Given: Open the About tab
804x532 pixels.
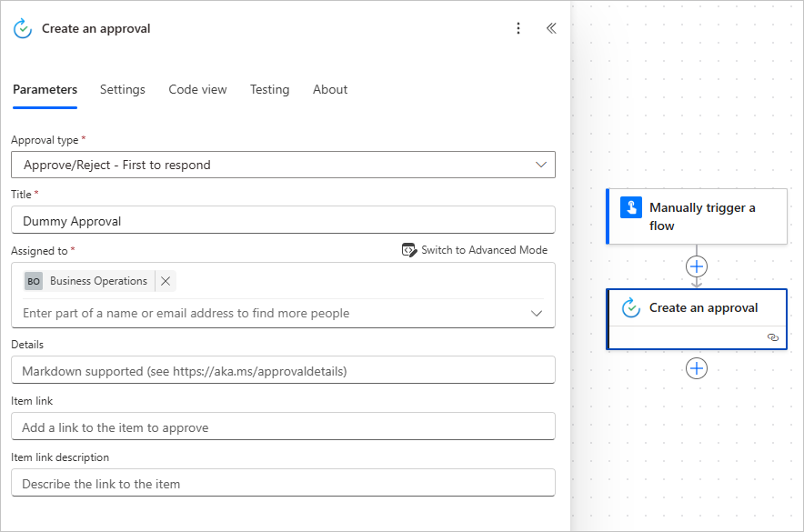Looking at the screenshot, I should click(330, 90).
